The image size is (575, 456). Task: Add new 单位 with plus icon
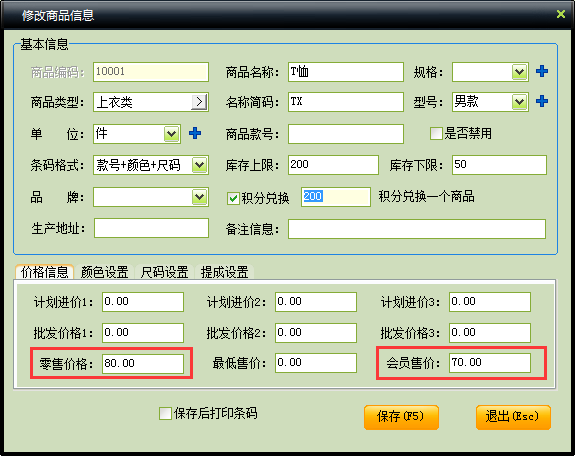[195, 133]
